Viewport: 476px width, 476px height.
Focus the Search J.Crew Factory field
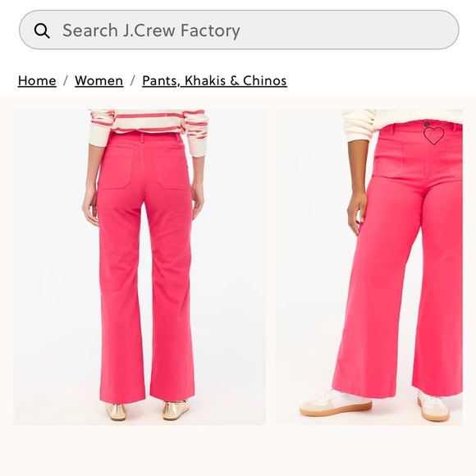pyautogui.click(x=239, y=30)
